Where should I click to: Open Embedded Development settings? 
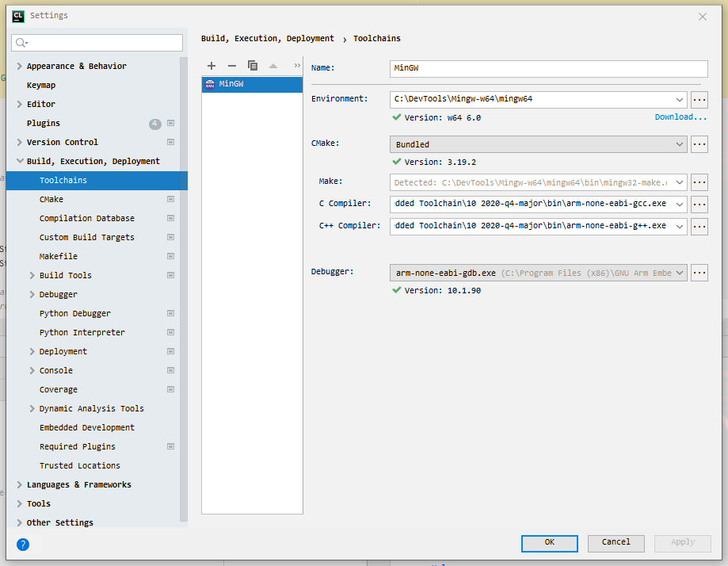[x=87, y=428]
